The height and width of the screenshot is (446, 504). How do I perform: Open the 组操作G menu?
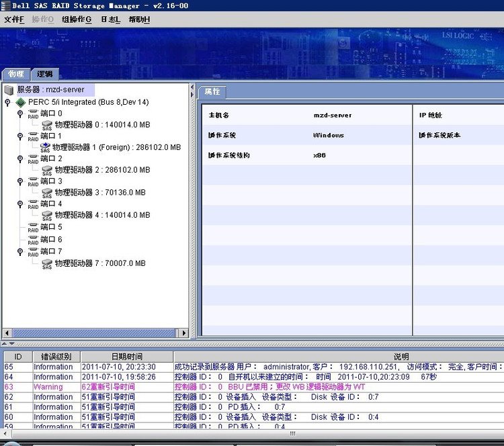[77, 19]
